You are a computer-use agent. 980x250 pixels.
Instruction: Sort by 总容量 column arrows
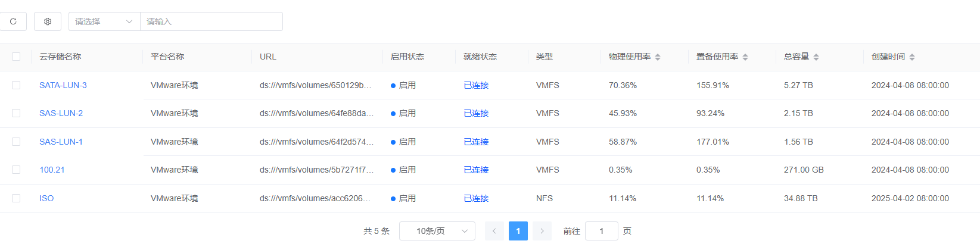(x=816, y=57)
